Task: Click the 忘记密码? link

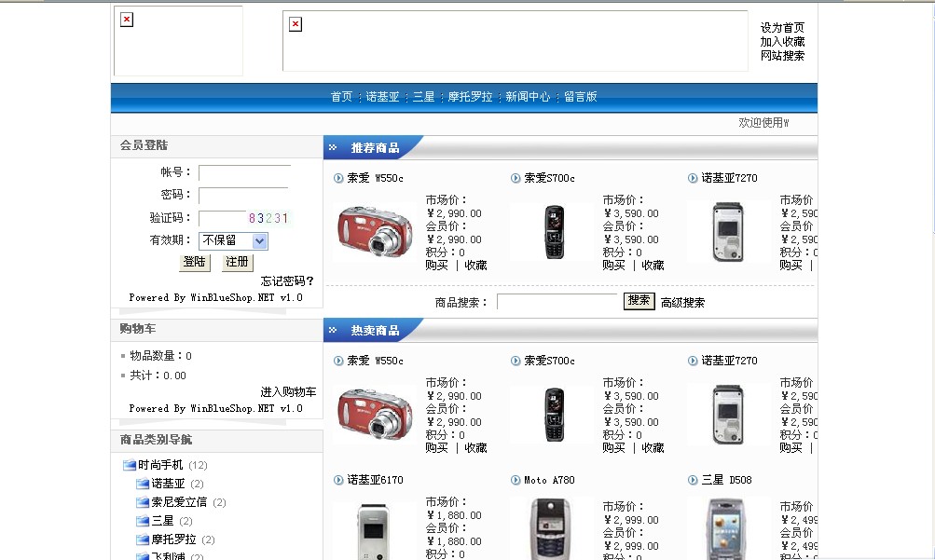Action: click(x=287, y=280)
